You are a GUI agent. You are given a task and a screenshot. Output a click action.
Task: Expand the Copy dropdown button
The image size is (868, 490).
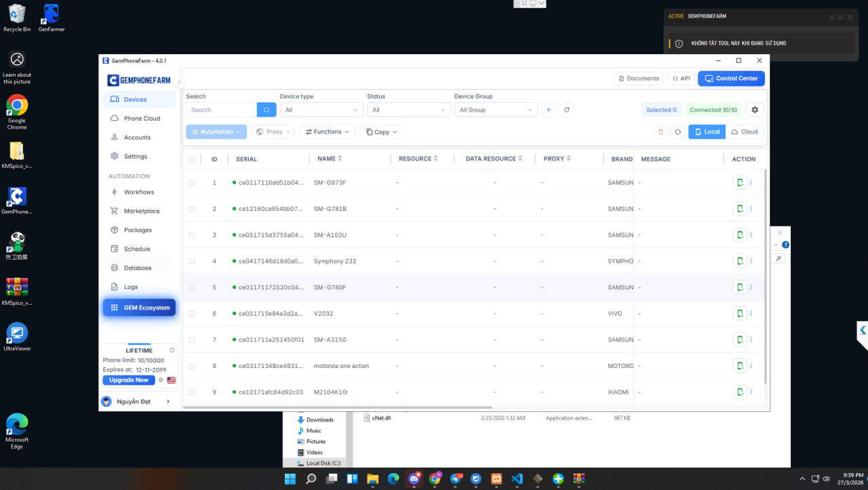click(382, 131)
